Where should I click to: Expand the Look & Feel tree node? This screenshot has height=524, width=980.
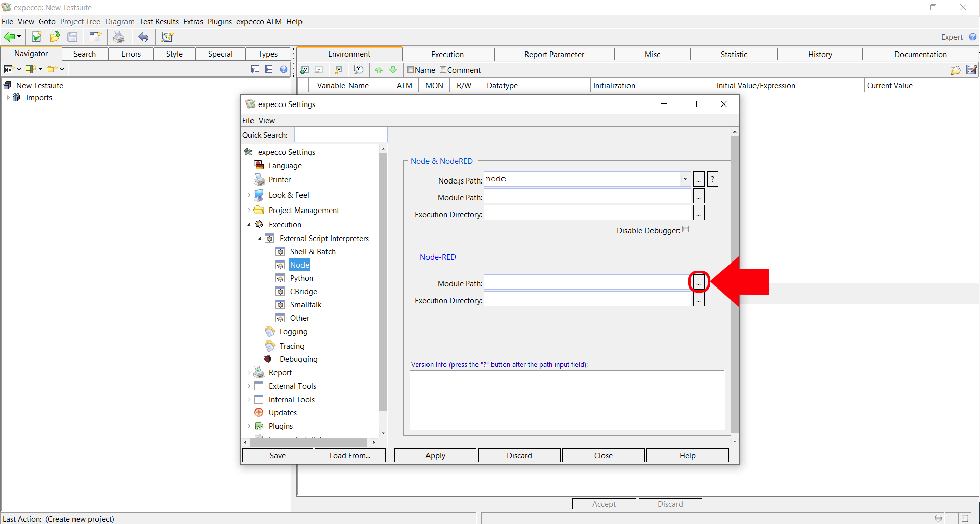click(249, 195)
